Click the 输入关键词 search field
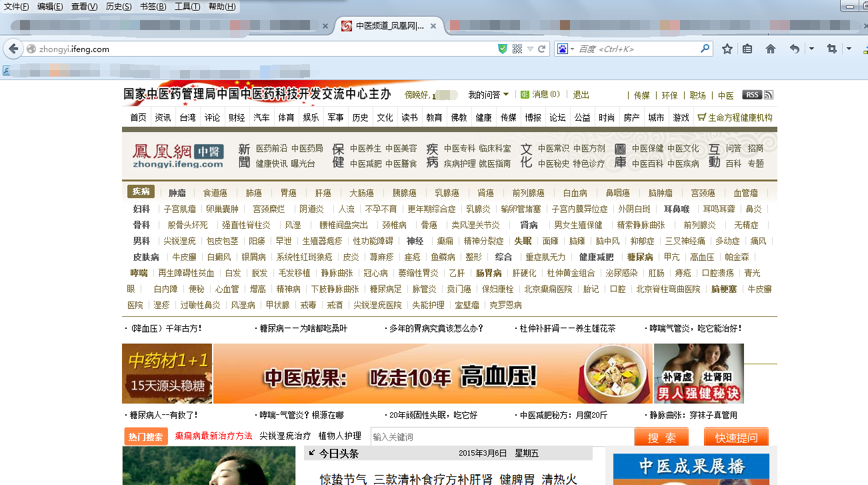This screenshot has width=868, height=485. (502, 437)
